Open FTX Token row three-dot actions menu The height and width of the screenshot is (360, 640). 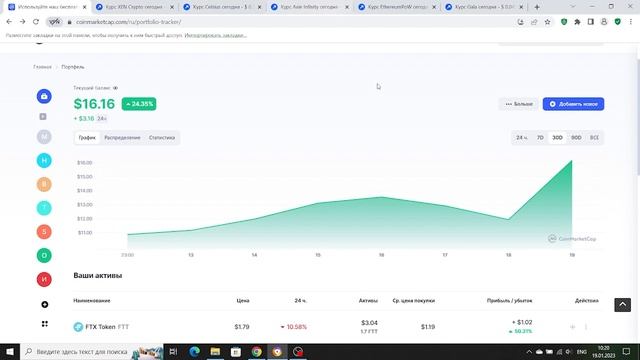tap(586, 327)
